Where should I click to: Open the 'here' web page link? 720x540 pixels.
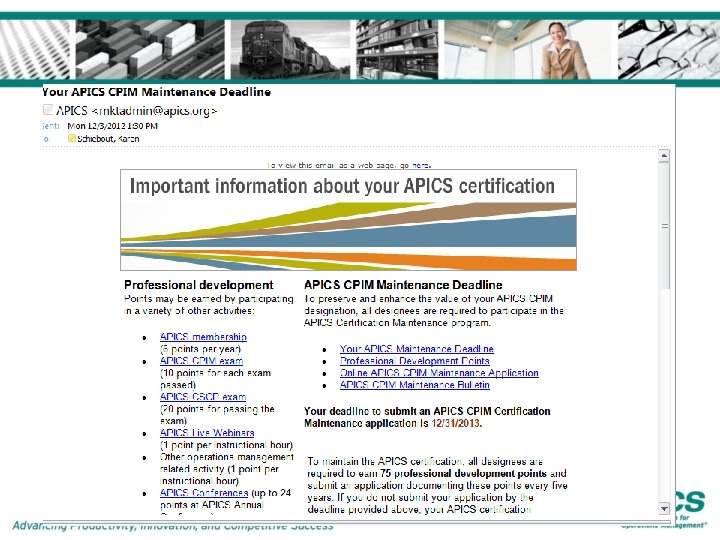pos(421,165)
